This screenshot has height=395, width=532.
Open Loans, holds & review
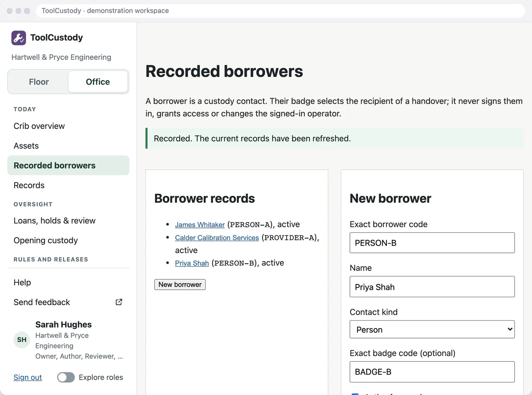(68, 221)
